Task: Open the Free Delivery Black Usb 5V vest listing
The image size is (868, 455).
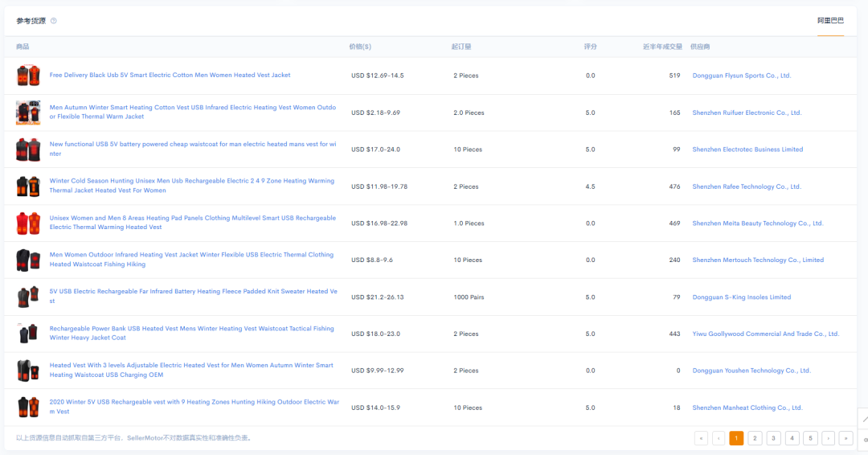Action: coord(170,76)
